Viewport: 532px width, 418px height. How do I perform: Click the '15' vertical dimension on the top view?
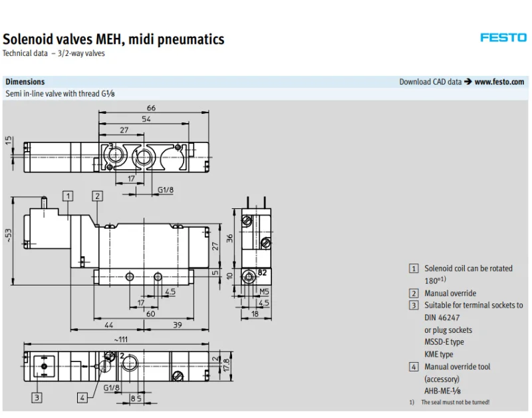coord(9,140)
